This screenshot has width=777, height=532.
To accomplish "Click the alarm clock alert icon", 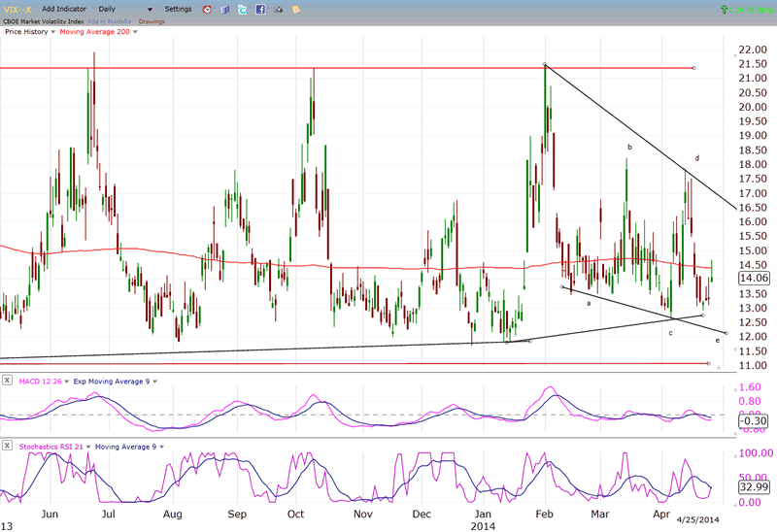I will point(207,9).
